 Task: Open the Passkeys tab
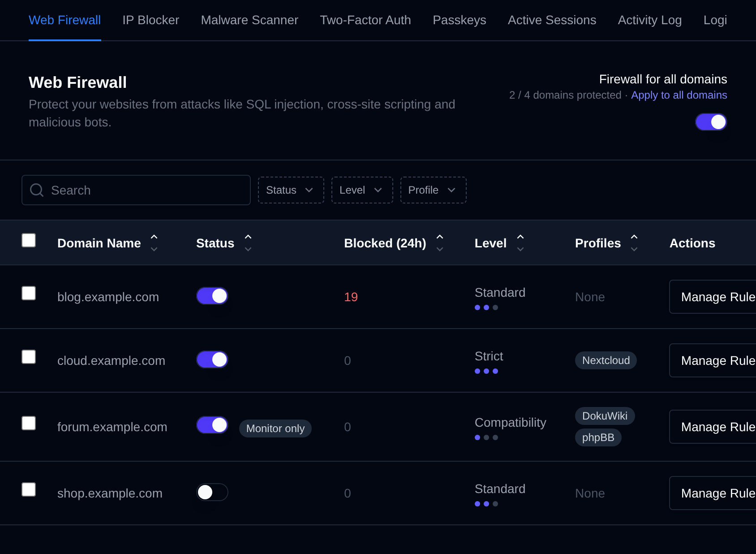tap(460, 20)
